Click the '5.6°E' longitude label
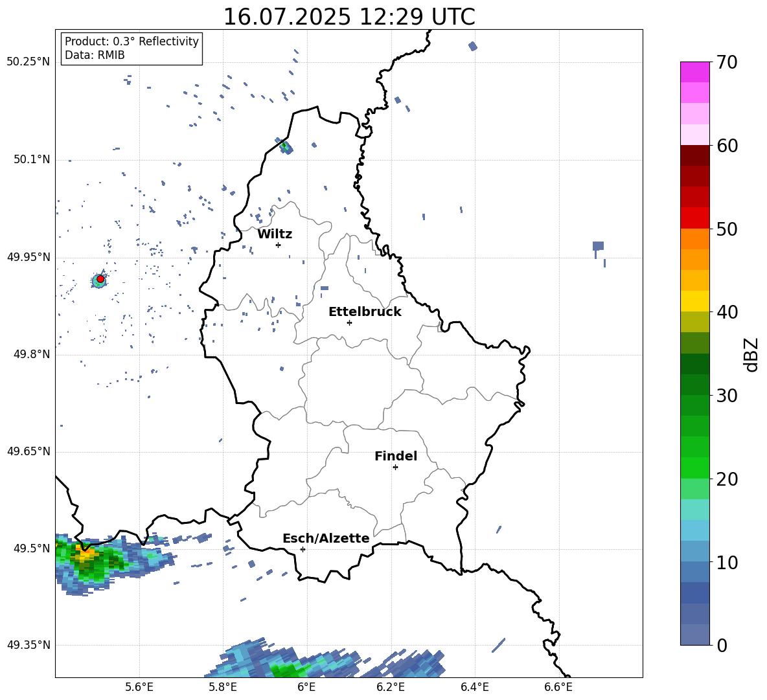The width and height of the screenshot is (767, 700). (x=139, y=688)
